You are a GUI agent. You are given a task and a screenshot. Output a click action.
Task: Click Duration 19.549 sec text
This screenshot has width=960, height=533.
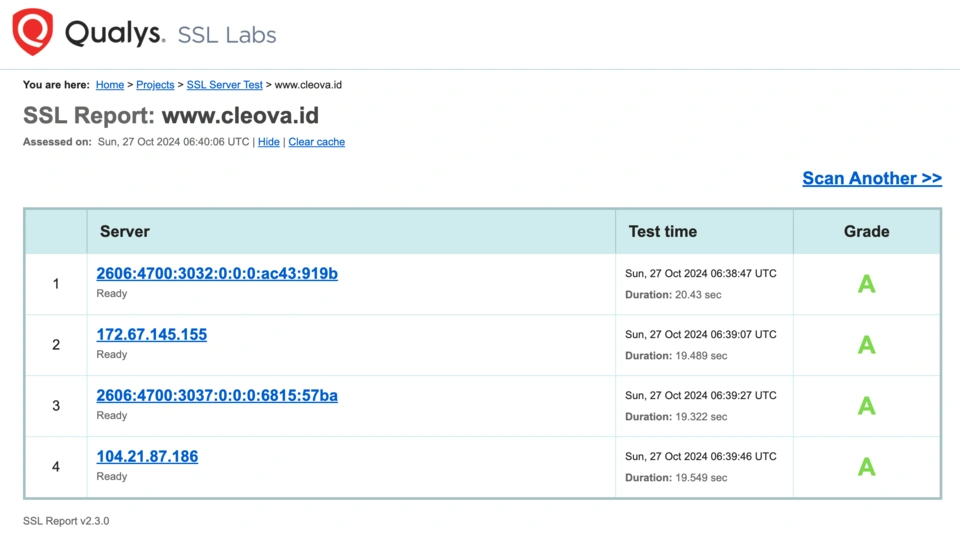pos(676,478)
